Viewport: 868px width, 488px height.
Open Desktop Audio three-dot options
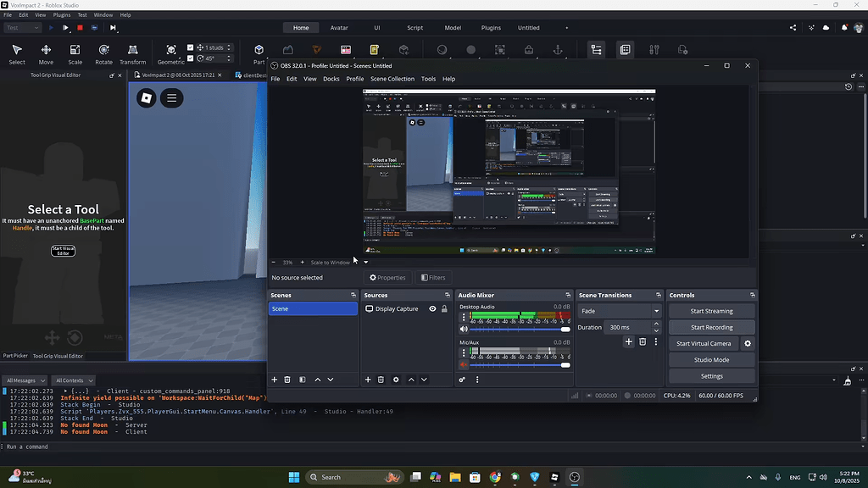click(x=464, y=318)
